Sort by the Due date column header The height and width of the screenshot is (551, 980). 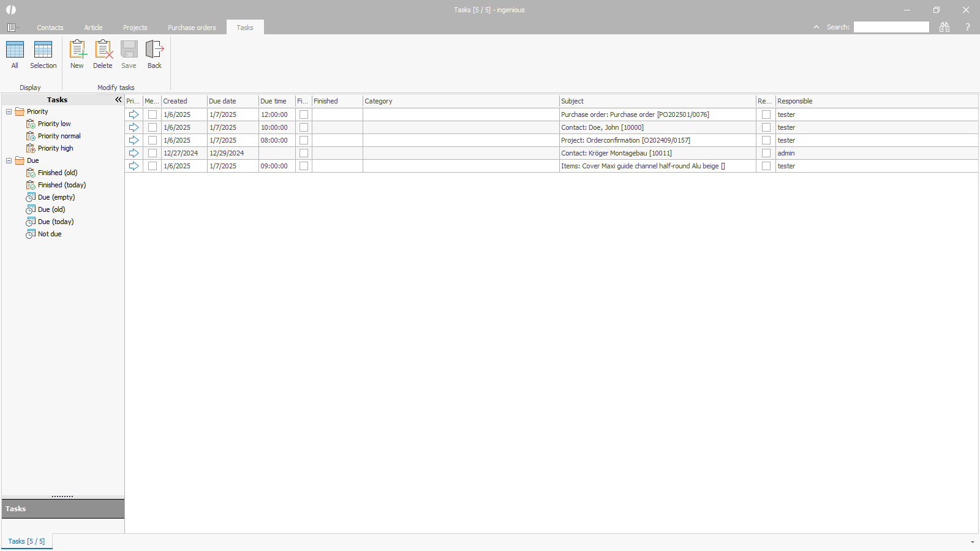[232, 101]
